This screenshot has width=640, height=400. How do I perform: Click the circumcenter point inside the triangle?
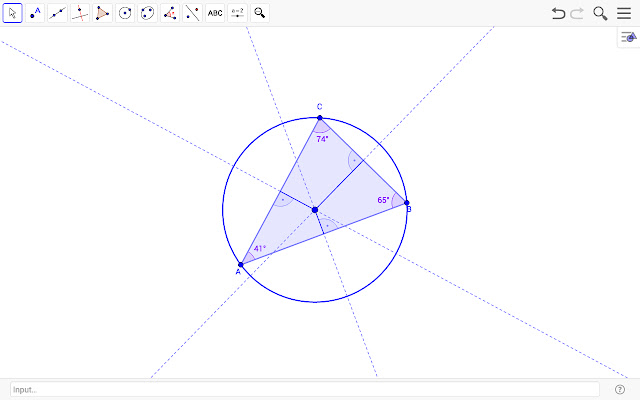(x=315, y=210)
